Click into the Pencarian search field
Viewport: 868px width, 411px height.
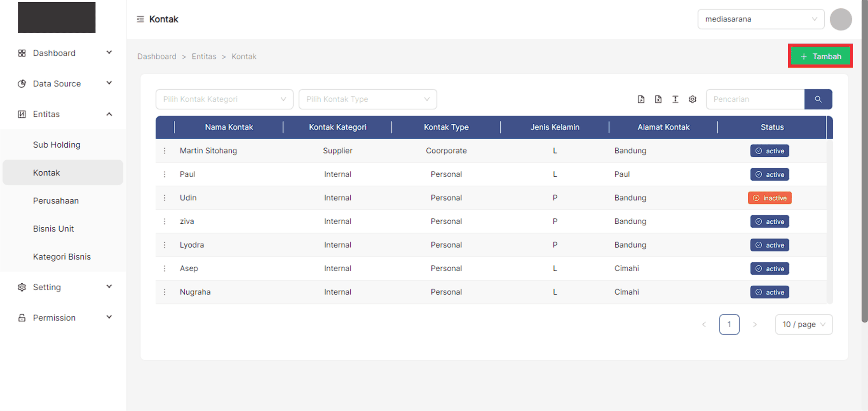[755, 99]
